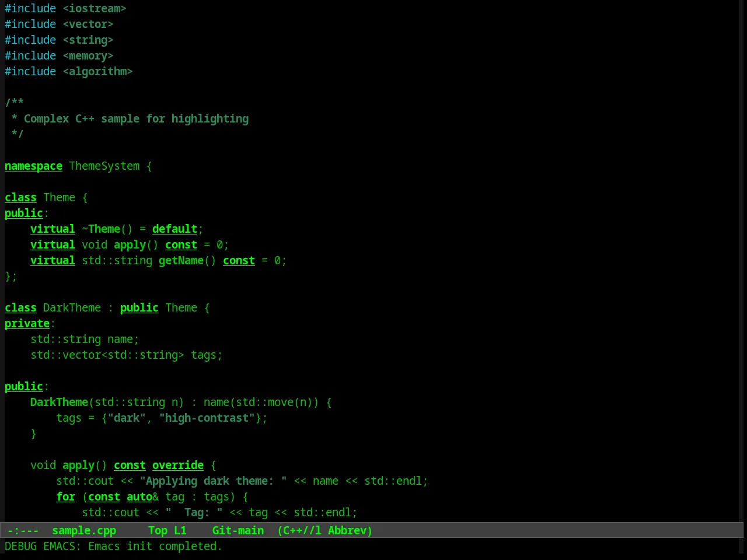Place cursor on '#include <iostream>' line
Screen dimensions: 747x560
pyautogui.click(x=65, y=8)
